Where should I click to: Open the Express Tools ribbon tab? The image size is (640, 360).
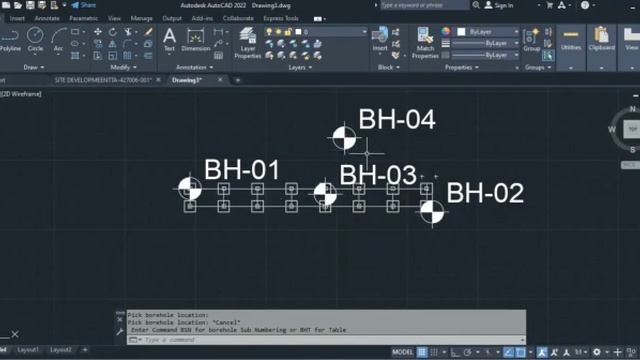(281, 18)
